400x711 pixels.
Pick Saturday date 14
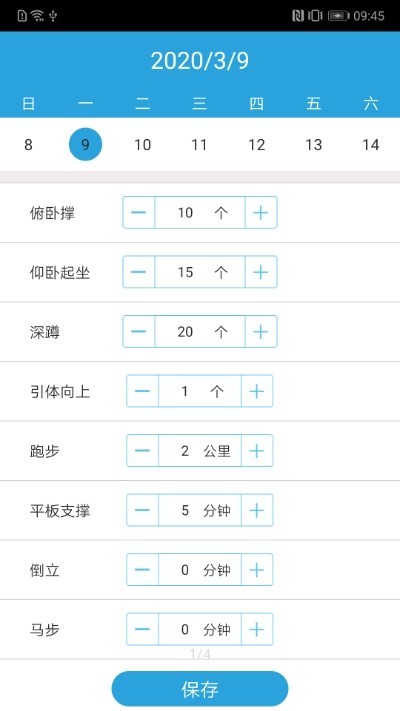coord(371,145)
